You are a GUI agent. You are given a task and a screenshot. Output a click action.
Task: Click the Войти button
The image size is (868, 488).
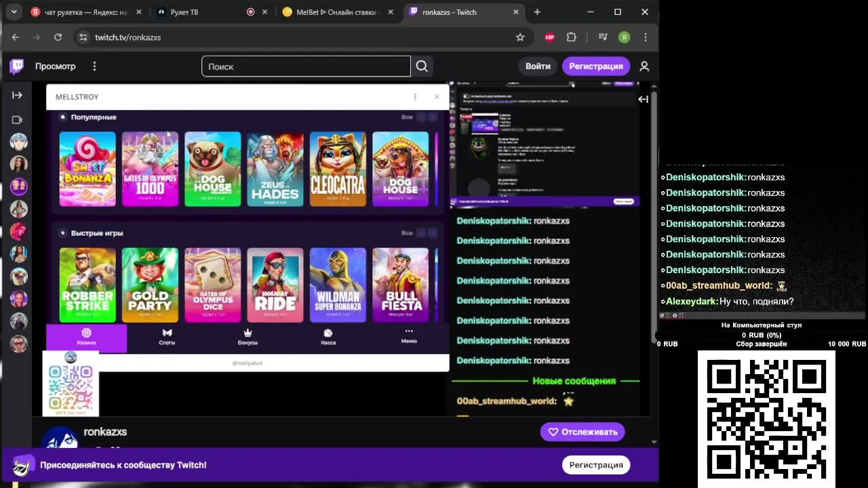click(538, 66)
